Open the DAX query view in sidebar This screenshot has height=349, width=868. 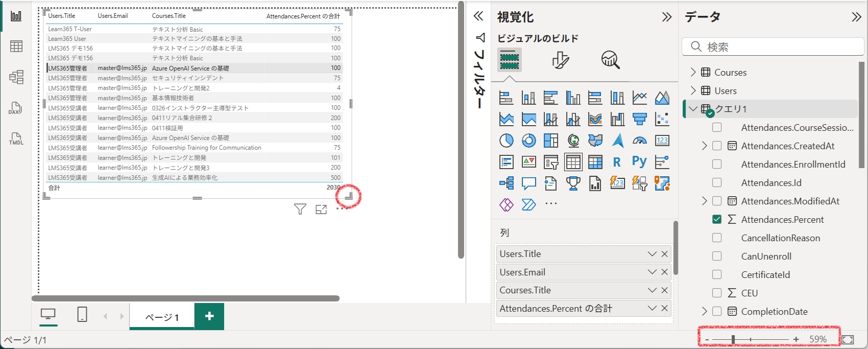16,108
